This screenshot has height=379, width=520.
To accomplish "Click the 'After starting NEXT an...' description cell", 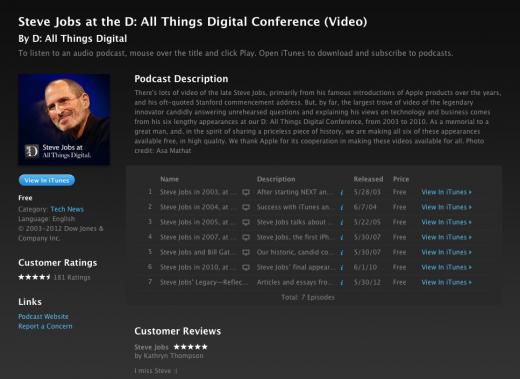I will (295, 192).
